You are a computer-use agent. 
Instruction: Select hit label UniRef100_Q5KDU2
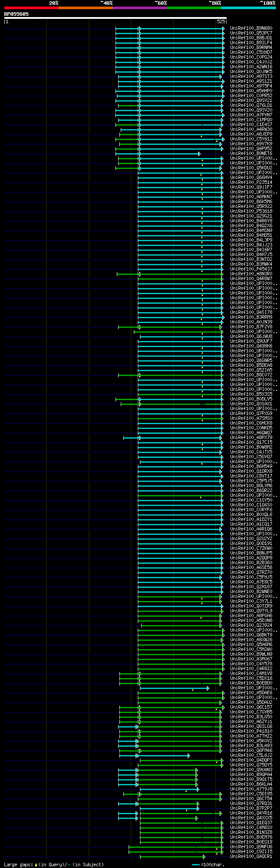[251, 168]
